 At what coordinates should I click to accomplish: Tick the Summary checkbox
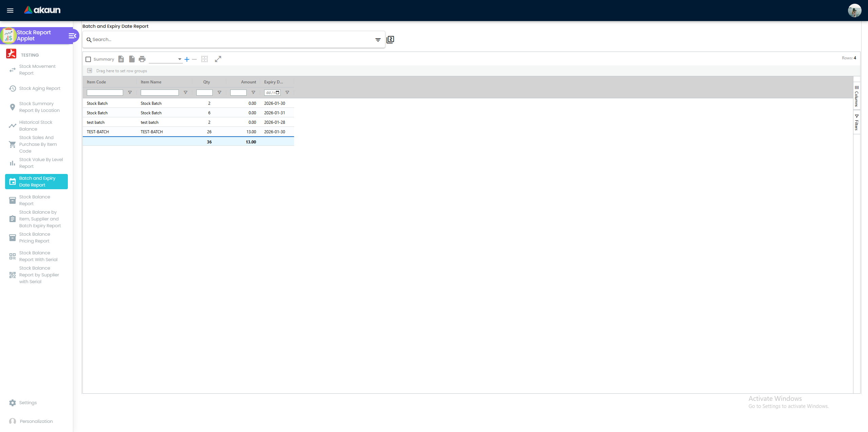coord(88,59)
